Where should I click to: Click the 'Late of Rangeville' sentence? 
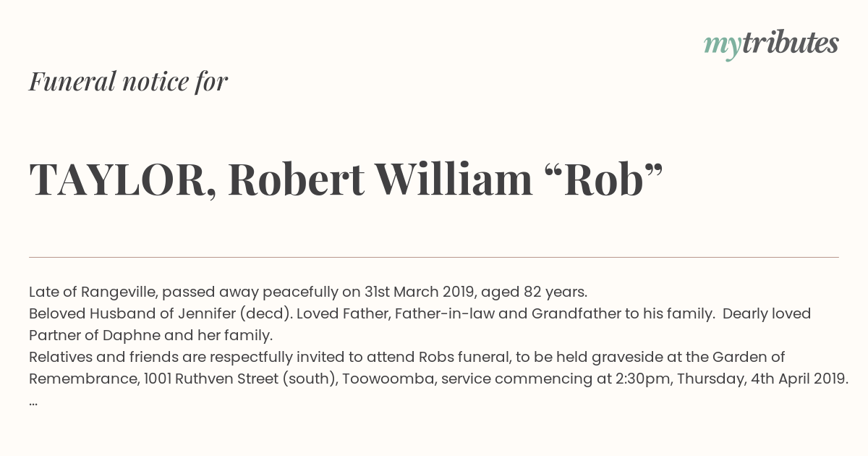click(x=308, y=292)
